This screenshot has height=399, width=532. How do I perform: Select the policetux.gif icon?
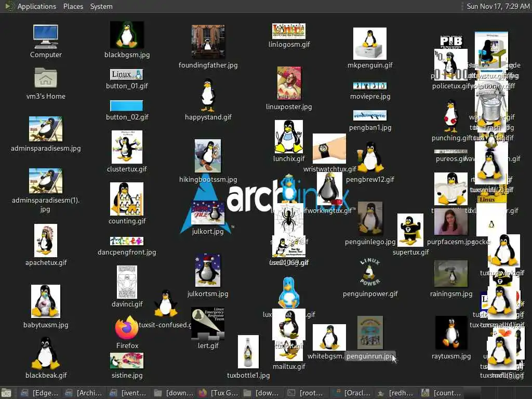pyautogui.click(x=451, y=64)
